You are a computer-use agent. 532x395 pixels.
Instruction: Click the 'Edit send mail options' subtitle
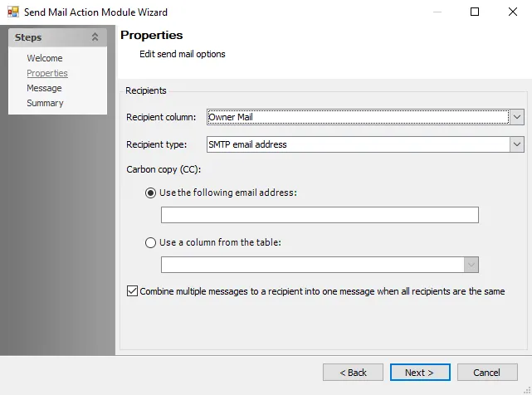183,54
